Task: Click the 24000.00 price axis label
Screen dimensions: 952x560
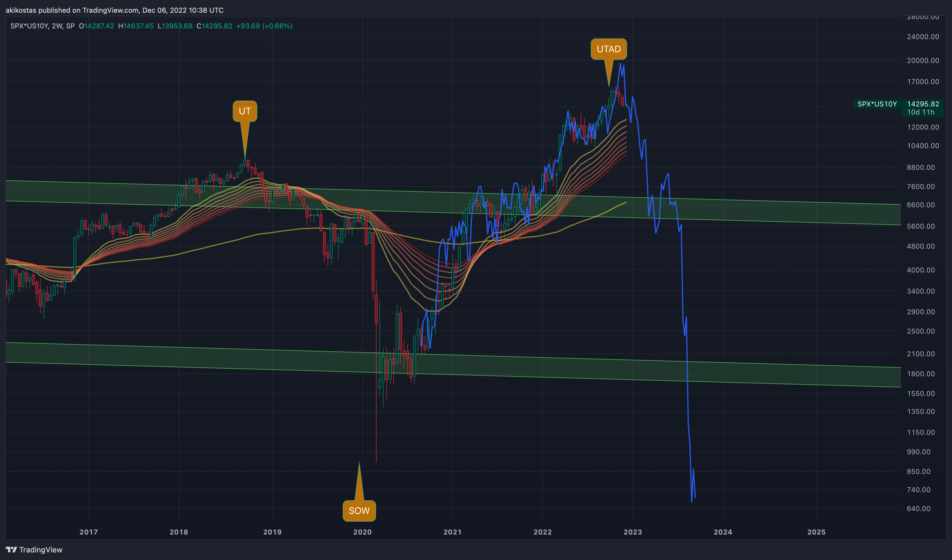Action: pyautogui.click(x=923, y=37)
